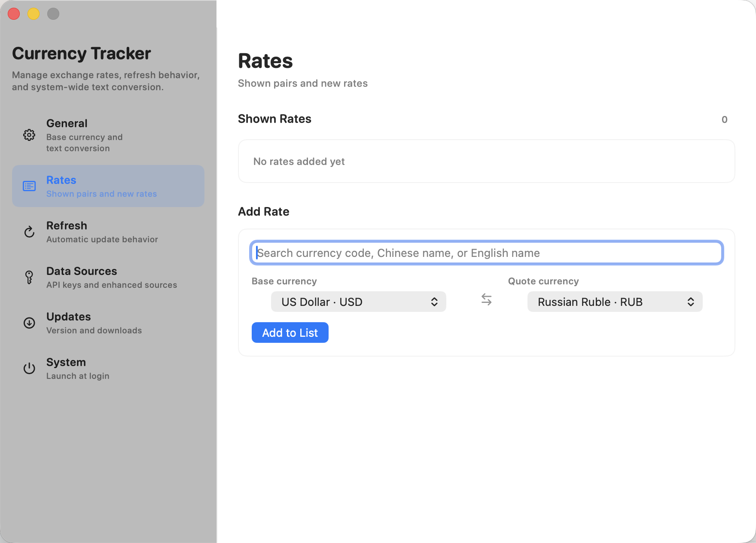Click the Add to List button
The image size is (756, 543).
point(290,332)
